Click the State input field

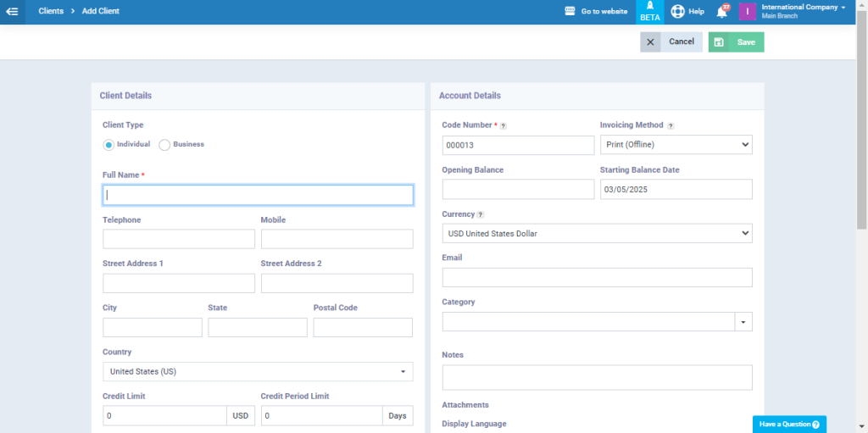tap(258, 327)
